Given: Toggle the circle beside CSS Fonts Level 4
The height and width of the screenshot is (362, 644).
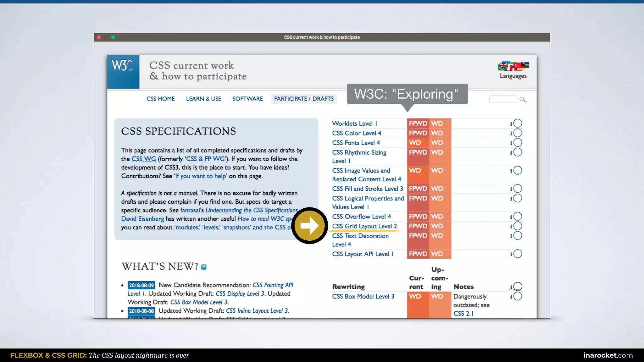Looking at the screenshot, I should click(518, 143).
